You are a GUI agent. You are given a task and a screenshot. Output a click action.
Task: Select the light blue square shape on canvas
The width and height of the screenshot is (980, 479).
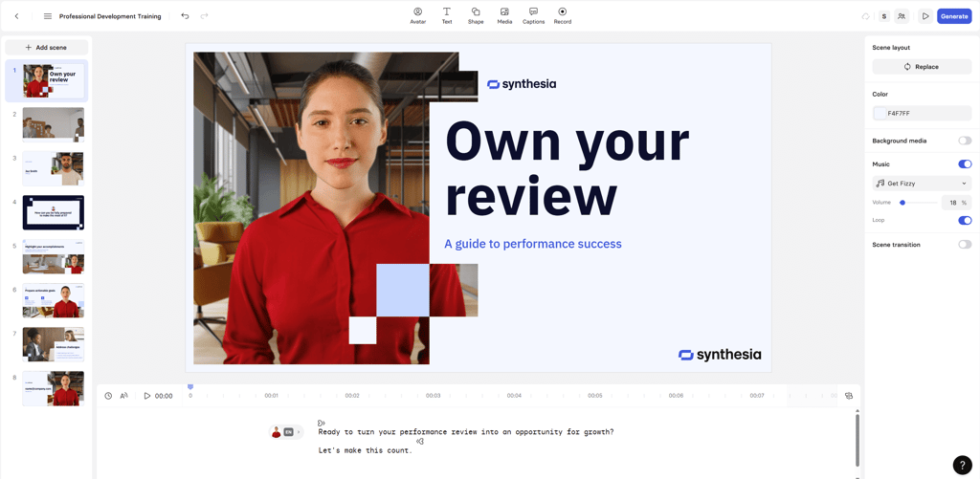(x=403, y=290)
